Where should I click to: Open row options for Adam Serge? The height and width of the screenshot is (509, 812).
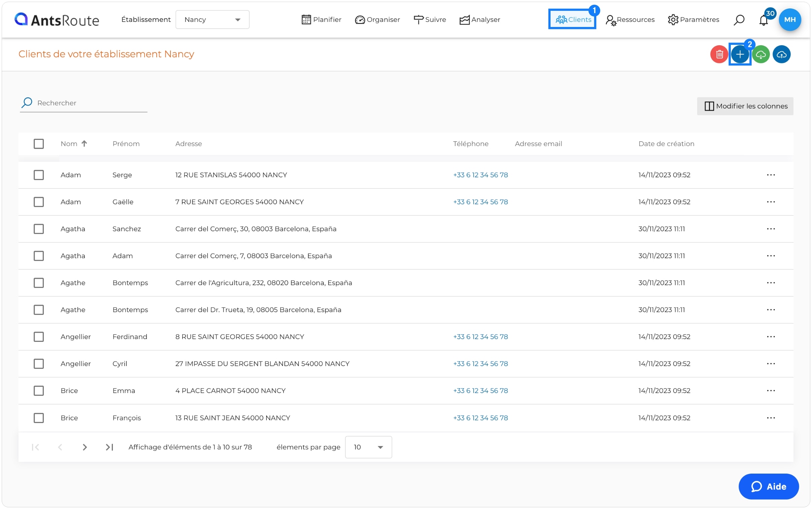tap(771, 175)
